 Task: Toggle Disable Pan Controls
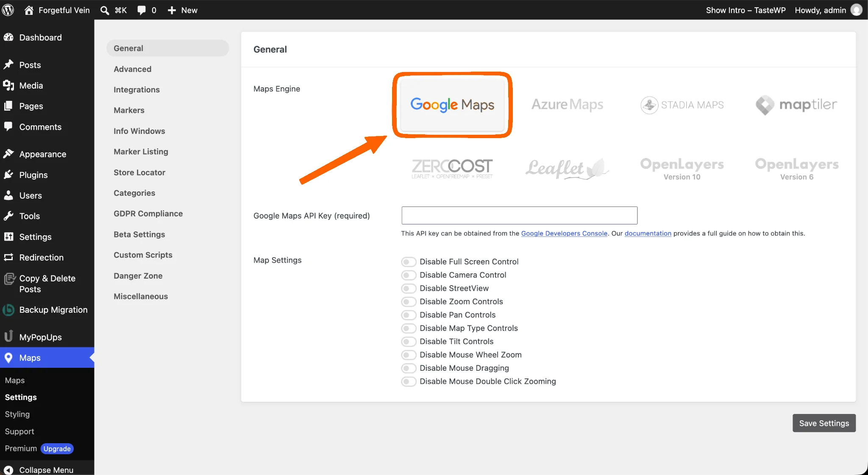coord(409,315)
